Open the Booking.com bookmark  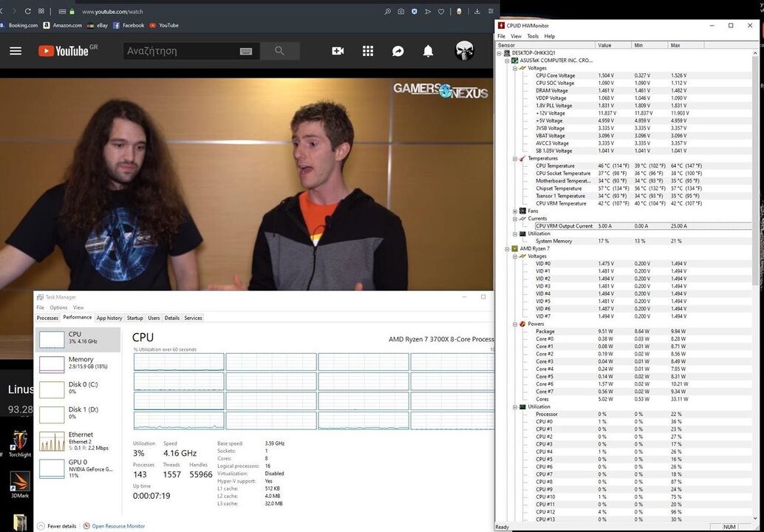point(19,25)
